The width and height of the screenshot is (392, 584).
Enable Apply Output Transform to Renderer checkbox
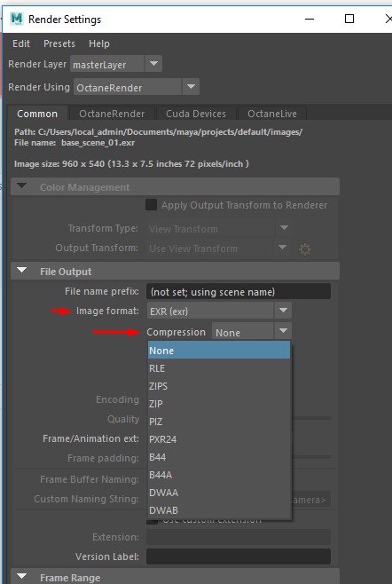point(151,205)
